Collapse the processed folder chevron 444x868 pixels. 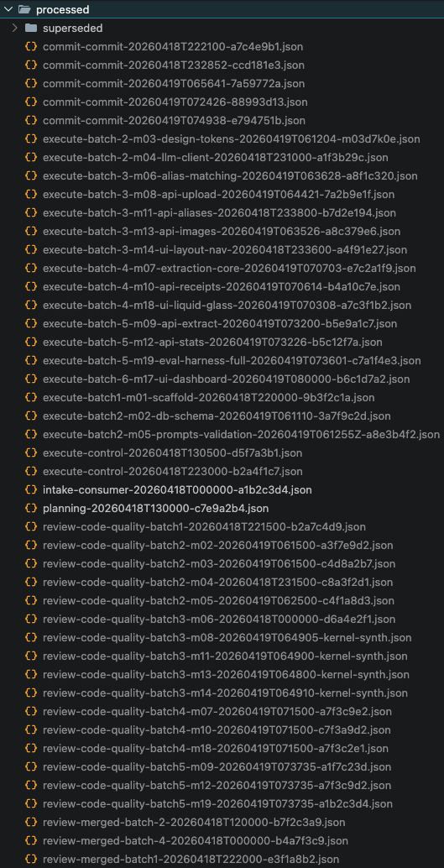8,9
